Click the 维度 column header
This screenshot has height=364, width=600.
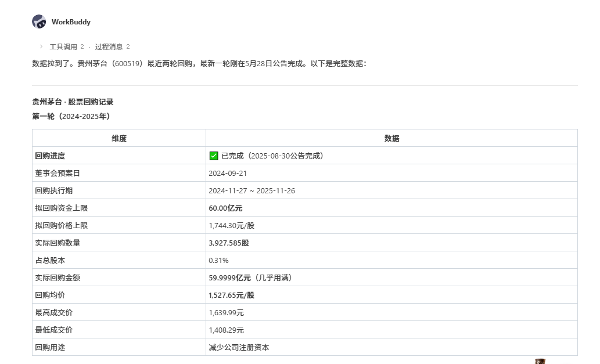coord(119,138)
